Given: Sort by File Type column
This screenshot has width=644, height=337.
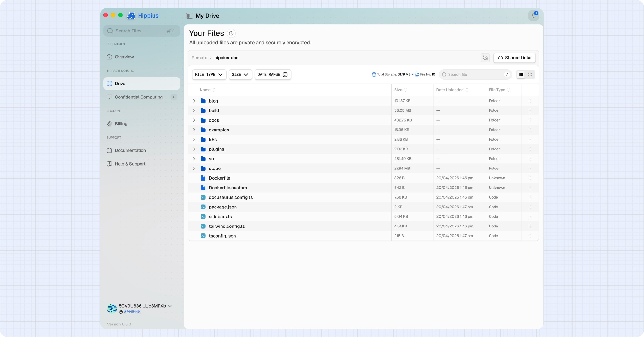Looking at the screenshot, I should click(x=499, y=90).
